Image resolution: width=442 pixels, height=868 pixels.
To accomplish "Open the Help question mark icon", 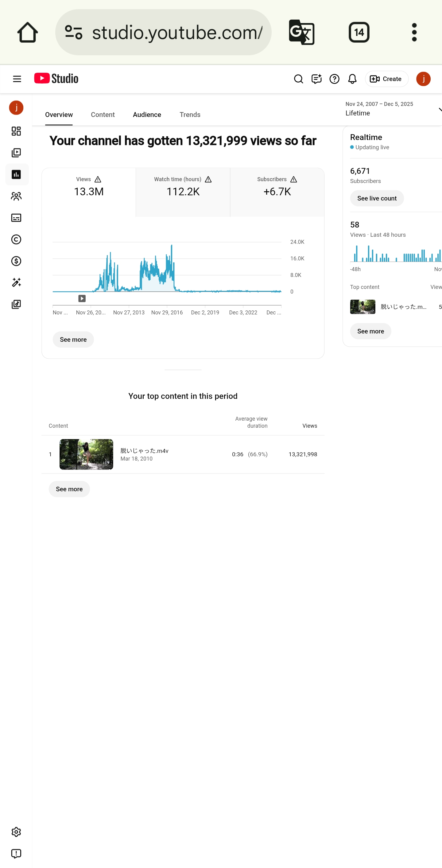I will pos(334,79).
